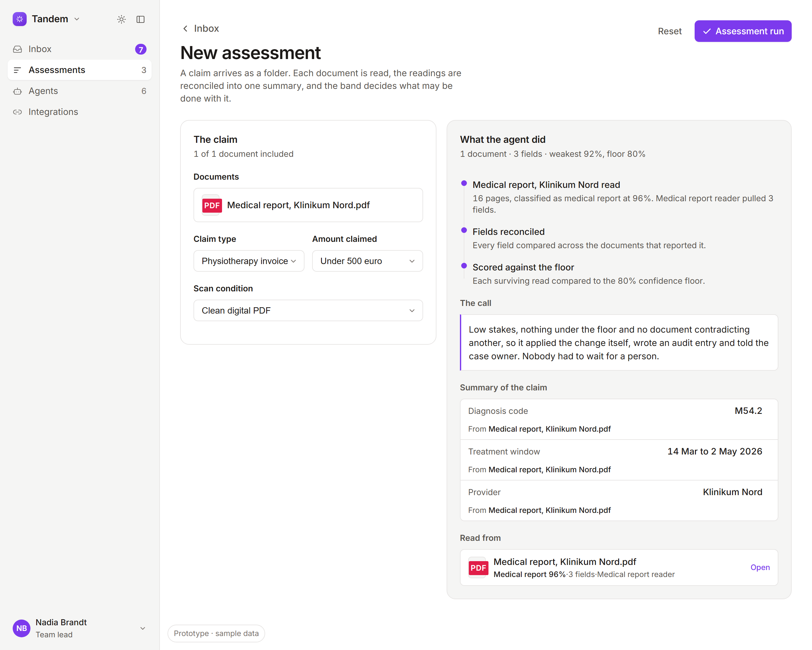Viewport: 812px width, 650px height.
Task: Open Agents in the sidebar
Action: coord(80,91)
